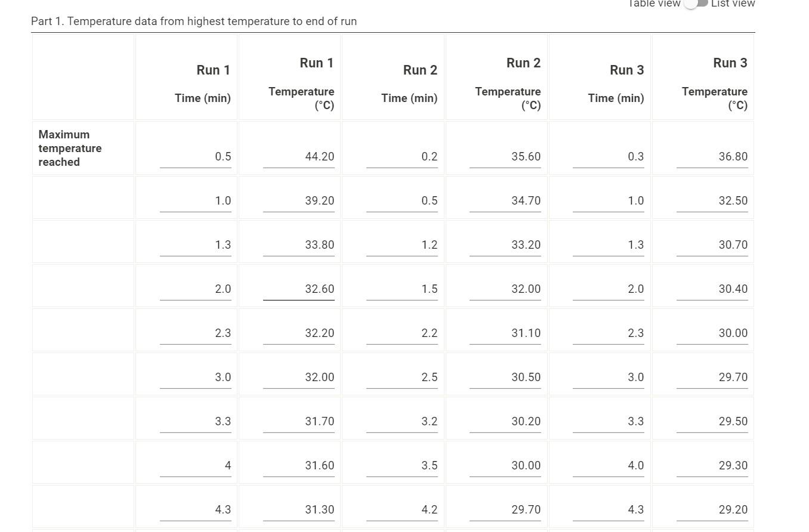Click the Run 3 temperature value 30.70

tap(712, 244)
